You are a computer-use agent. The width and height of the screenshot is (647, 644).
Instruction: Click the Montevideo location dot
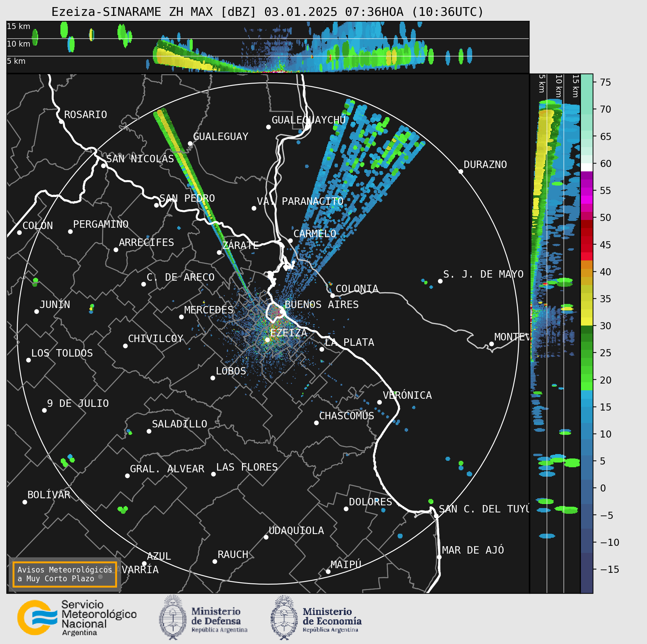491,344
